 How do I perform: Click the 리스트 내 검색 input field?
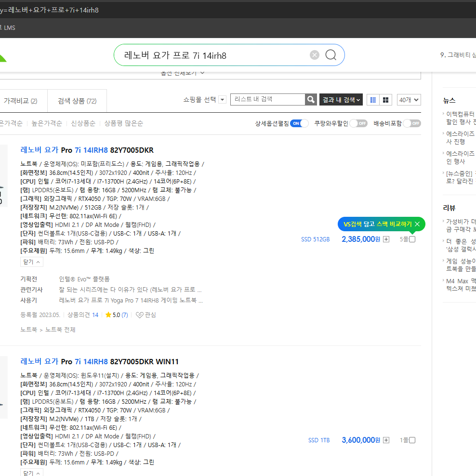point(268,99)
